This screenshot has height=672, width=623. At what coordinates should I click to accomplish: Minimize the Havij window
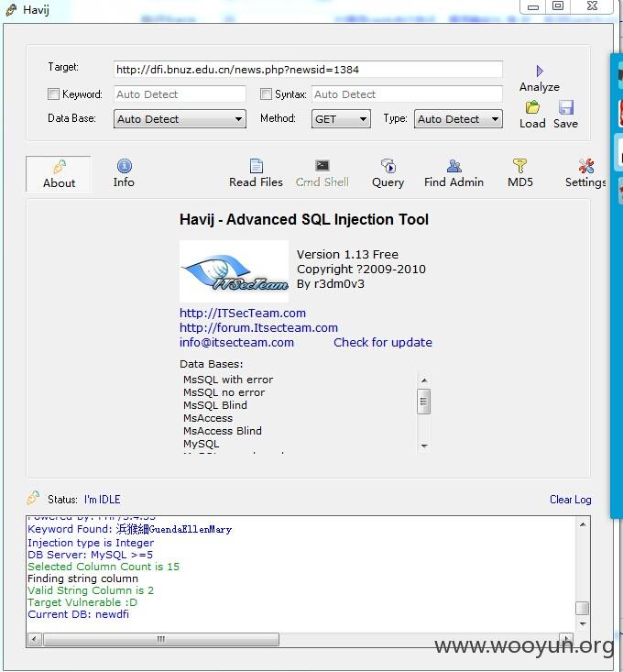(x=532, y=6)
